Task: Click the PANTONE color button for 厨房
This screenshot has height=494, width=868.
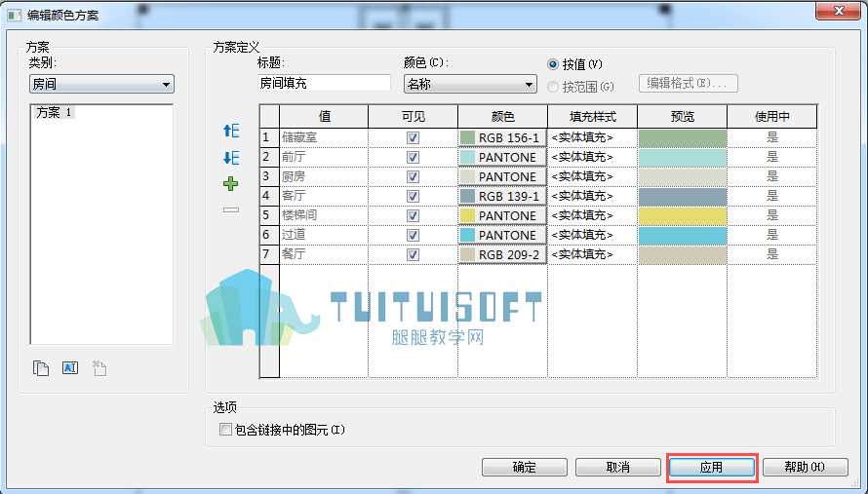Action: pyautogui.click(x=502, y=176)
